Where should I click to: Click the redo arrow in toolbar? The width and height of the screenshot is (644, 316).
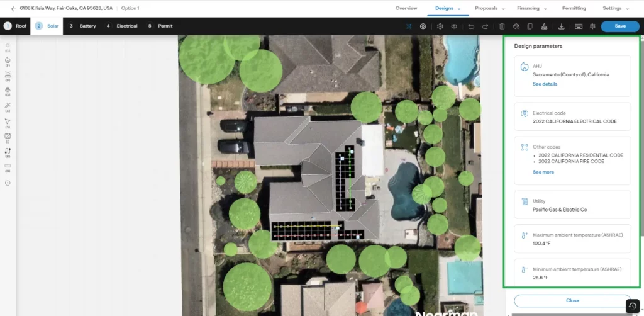pos(485,26)
